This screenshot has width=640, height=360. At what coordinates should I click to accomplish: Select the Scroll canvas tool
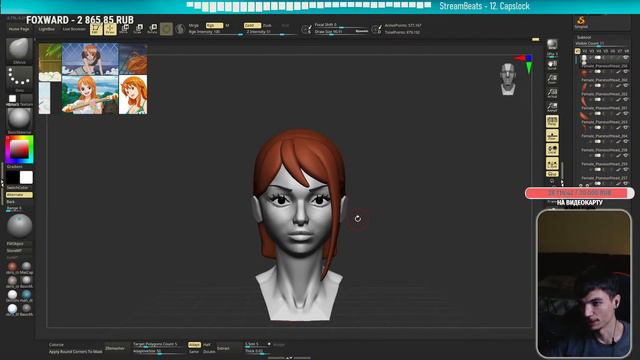(x=552, y=65)
